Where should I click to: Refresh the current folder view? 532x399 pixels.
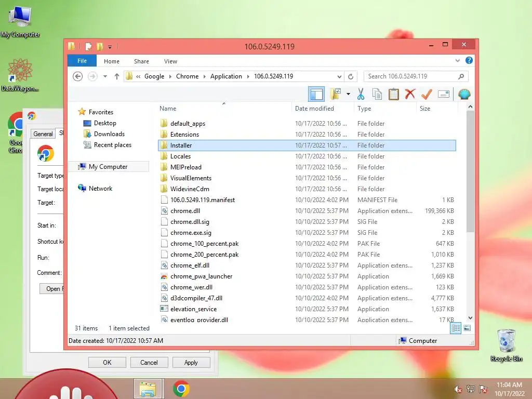351,76
